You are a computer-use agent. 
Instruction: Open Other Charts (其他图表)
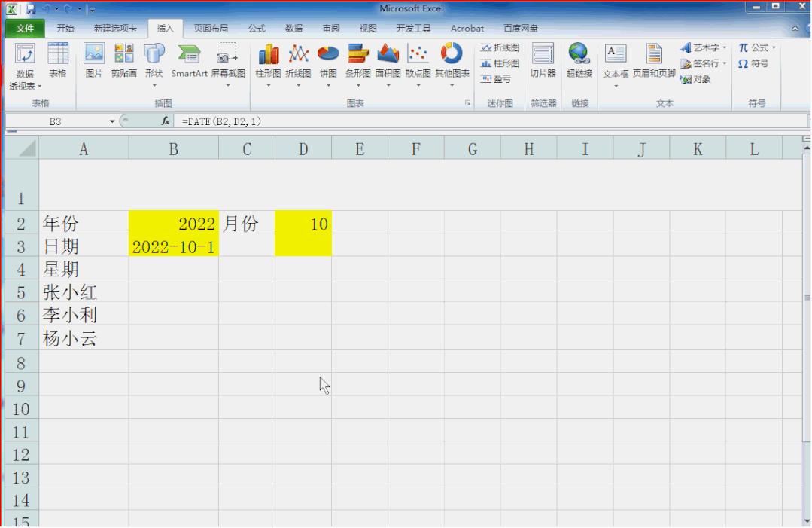(452, 65)
